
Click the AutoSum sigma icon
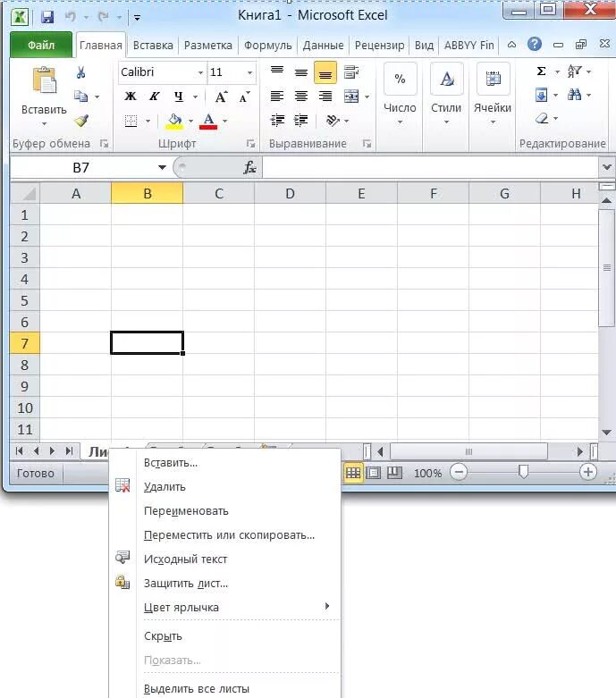click(x=541, y=71)
